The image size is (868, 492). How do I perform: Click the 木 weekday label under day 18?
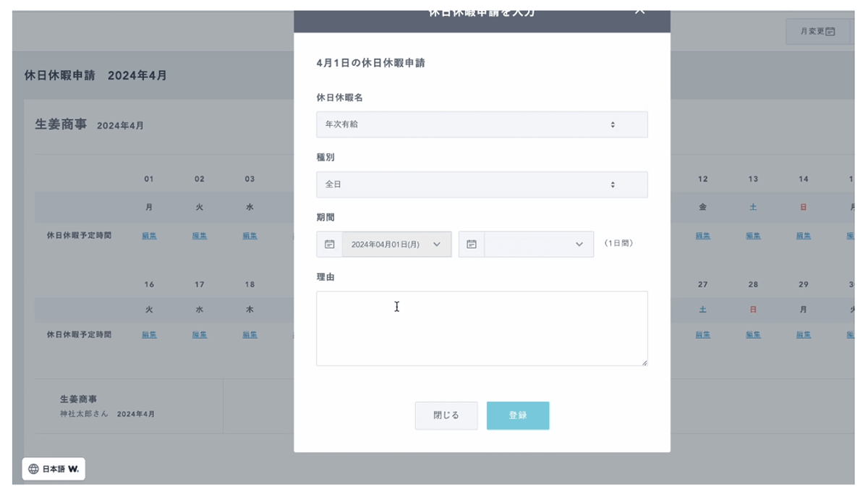[250, 310]
